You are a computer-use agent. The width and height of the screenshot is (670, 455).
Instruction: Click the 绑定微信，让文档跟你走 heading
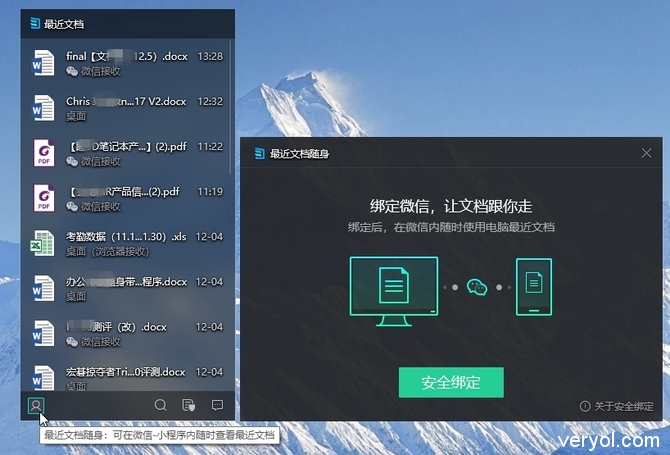point(451,206)
